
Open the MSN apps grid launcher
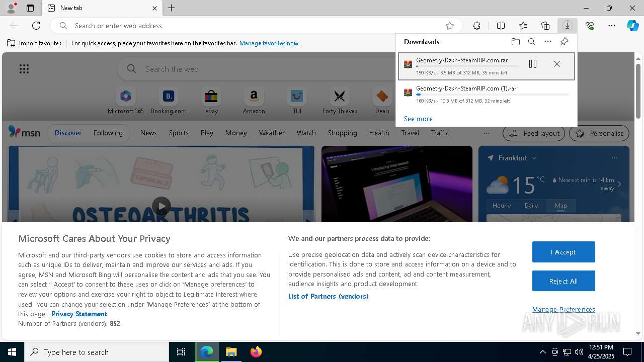[x=24, y=69]
